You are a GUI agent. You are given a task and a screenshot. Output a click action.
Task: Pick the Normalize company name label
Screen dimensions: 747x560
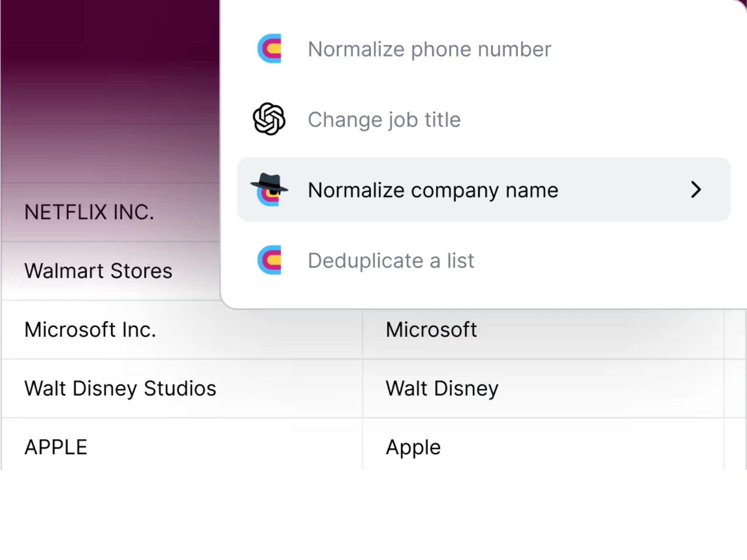[x=433, y=190]
